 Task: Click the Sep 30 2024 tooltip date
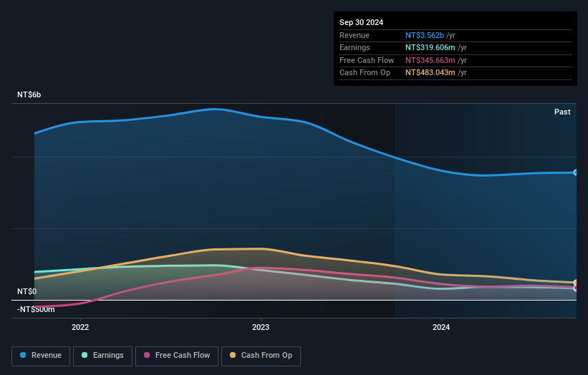(x=362, y=22)
